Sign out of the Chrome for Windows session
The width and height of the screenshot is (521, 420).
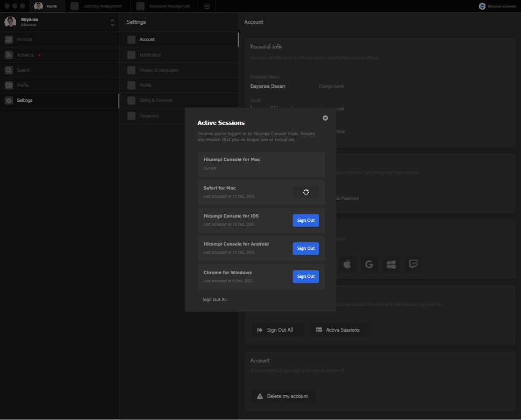[305, 276]
